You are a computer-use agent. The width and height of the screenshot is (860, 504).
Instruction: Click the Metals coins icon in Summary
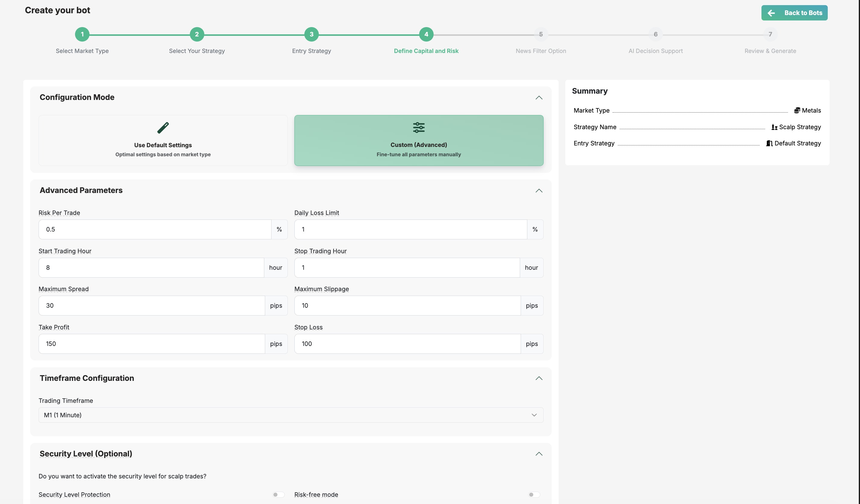point(797,110)
